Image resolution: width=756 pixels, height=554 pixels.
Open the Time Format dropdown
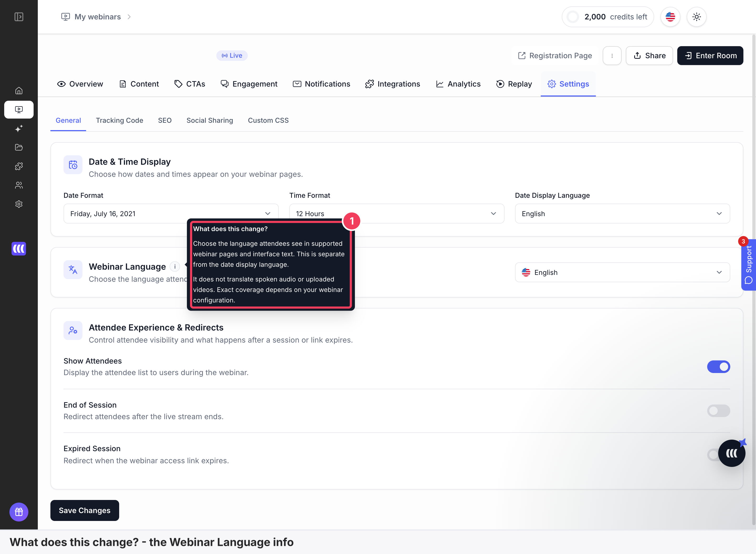397,214
